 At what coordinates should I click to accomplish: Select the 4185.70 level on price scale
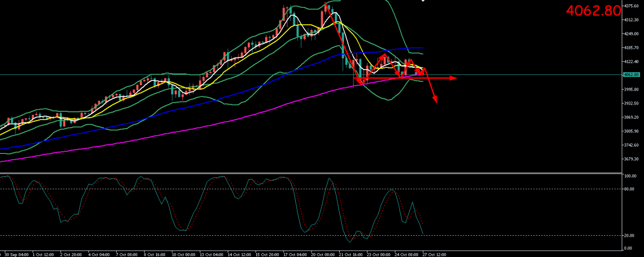coord(632,47)
